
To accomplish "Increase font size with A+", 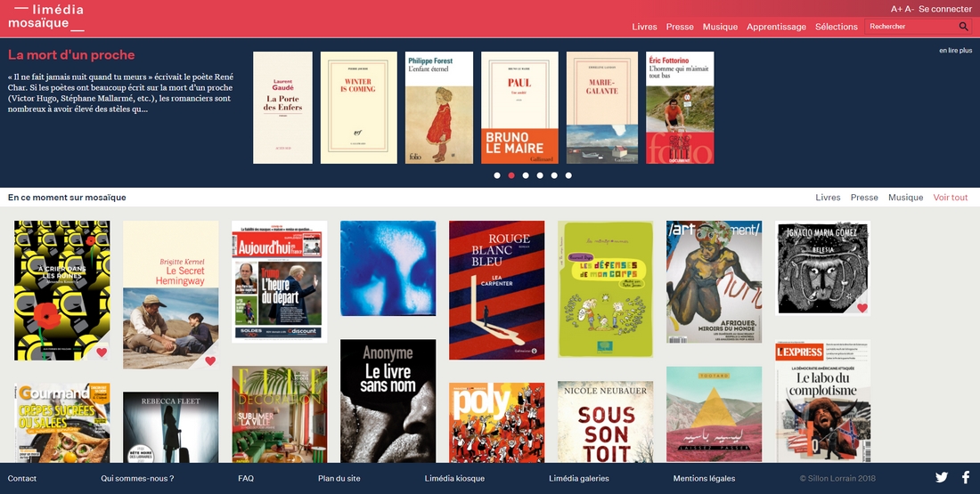I will (896, 10).
